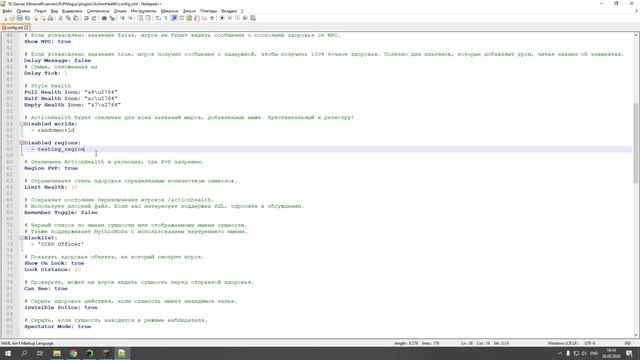This screenshot has width=640, height=360.
Task: Click the Close All toolbar icon
Action: click(43, 18)
